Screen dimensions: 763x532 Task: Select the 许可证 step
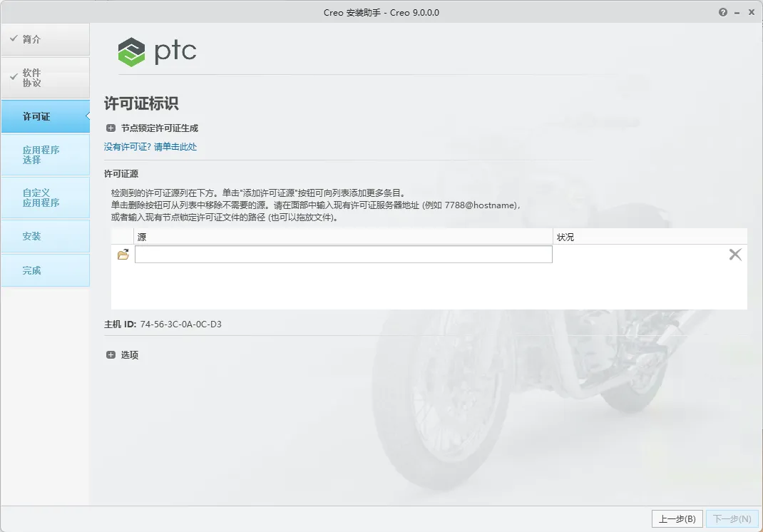tap(45, 116)
